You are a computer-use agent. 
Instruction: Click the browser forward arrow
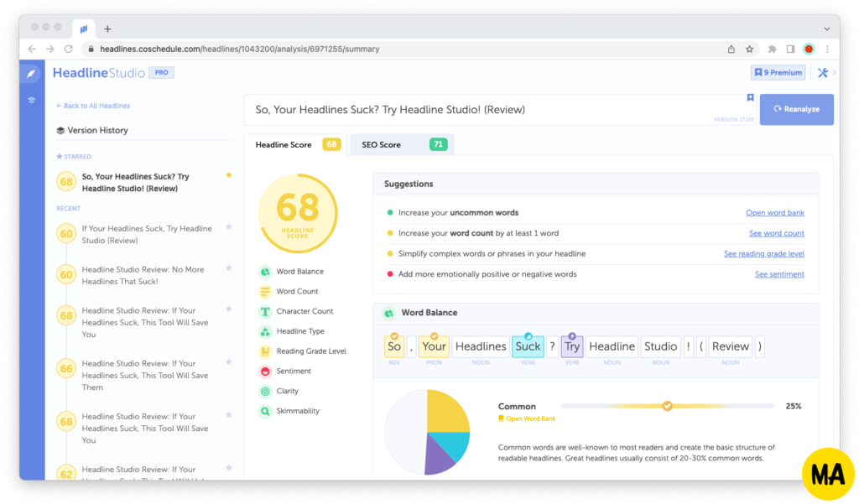(49, 49)
